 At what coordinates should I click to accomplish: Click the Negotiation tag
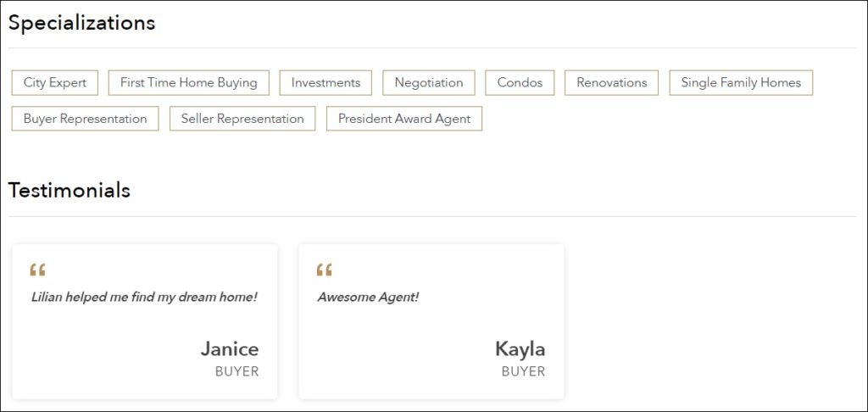429,82
